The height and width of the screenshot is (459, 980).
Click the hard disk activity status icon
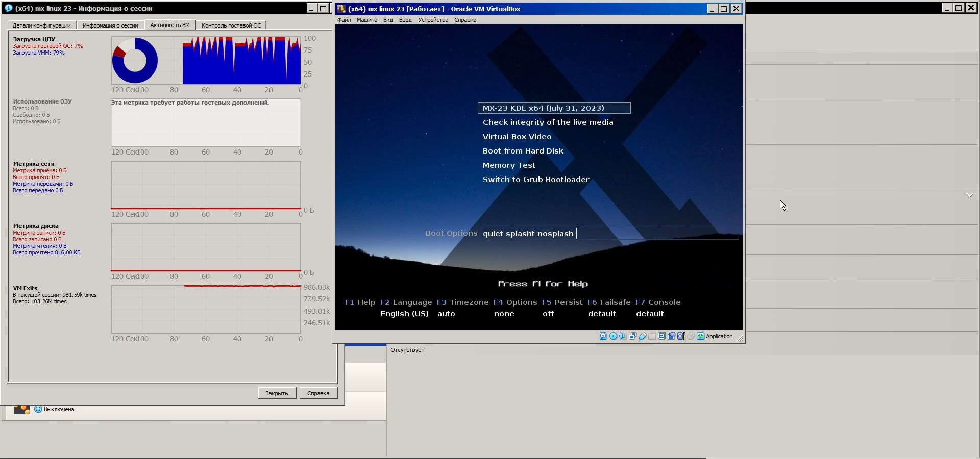(x=603, y=336)
